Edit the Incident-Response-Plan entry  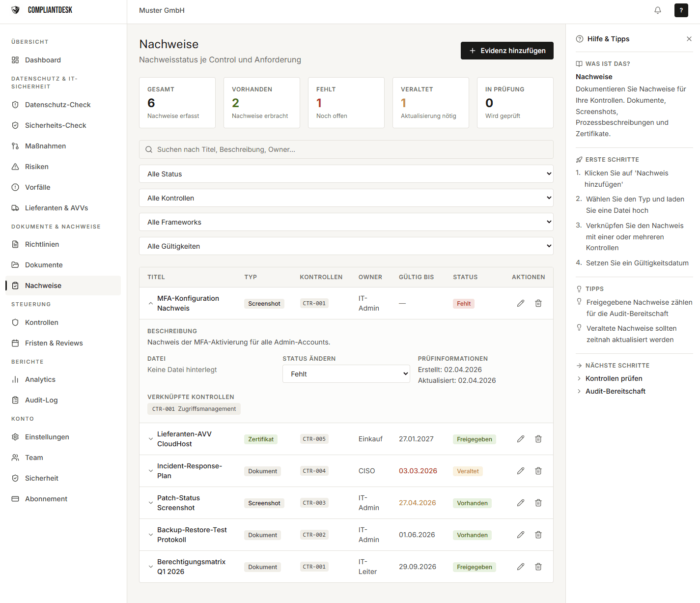(520, 471)
